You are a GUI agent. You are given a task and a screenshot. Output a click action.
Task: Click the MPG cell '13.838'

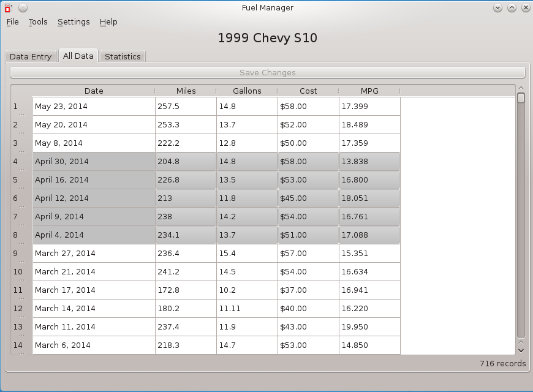coord(369,162)
